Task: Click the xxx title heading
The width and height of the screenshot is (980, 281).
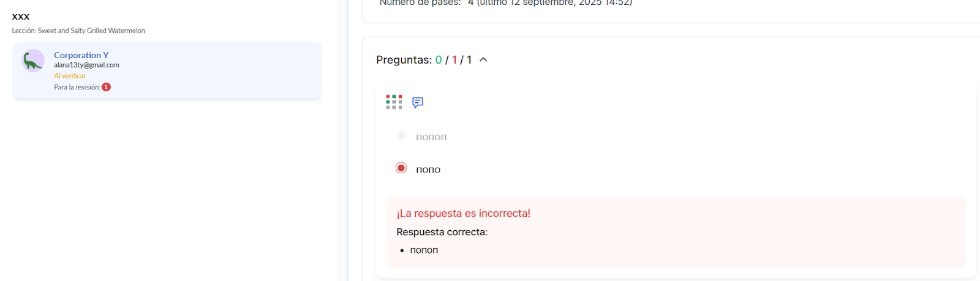Action: coord(21,17)
